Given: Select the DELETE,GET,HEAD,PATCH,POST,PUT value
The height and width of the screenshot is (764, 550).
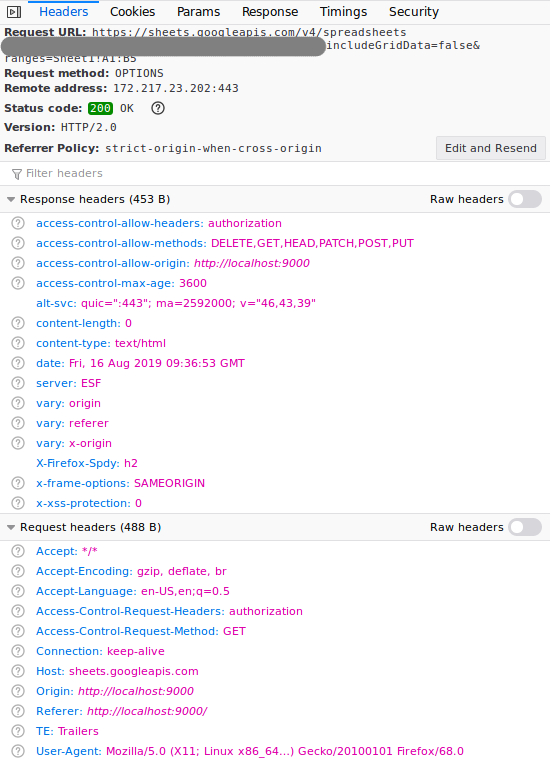Looking at the screenshot, I should (312, 243).
